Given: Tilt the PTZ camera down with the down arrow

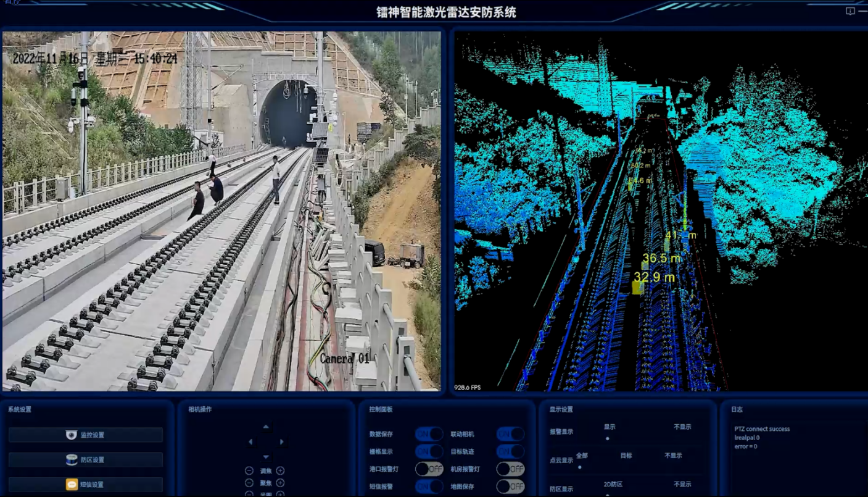Looking at the screenshot, I should [x=266, y=457].
